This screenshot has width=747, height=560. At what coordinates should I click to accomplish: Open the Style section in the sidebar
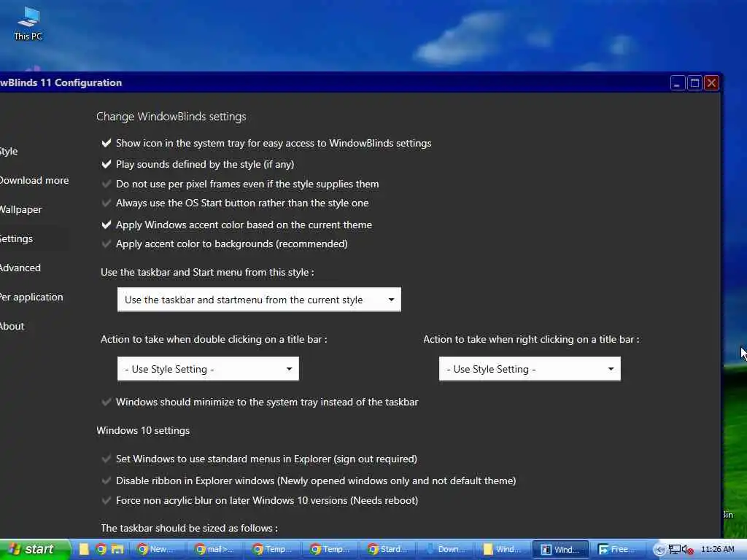click(x=9, y=152)
